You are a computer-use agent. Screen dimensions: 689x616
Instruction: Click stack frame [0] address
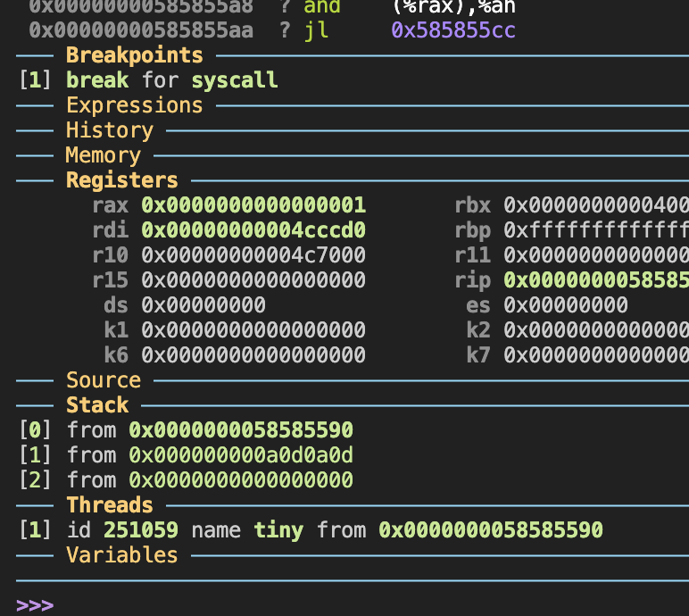click(x=241, y=430)
